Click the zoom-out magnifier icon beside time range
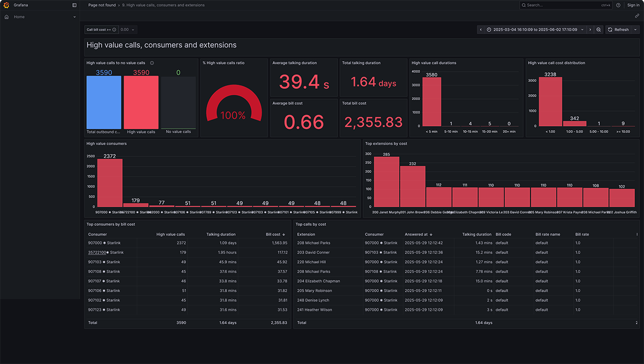The height and width of the screenshot is (364, 644). click(x=598, y=29)
